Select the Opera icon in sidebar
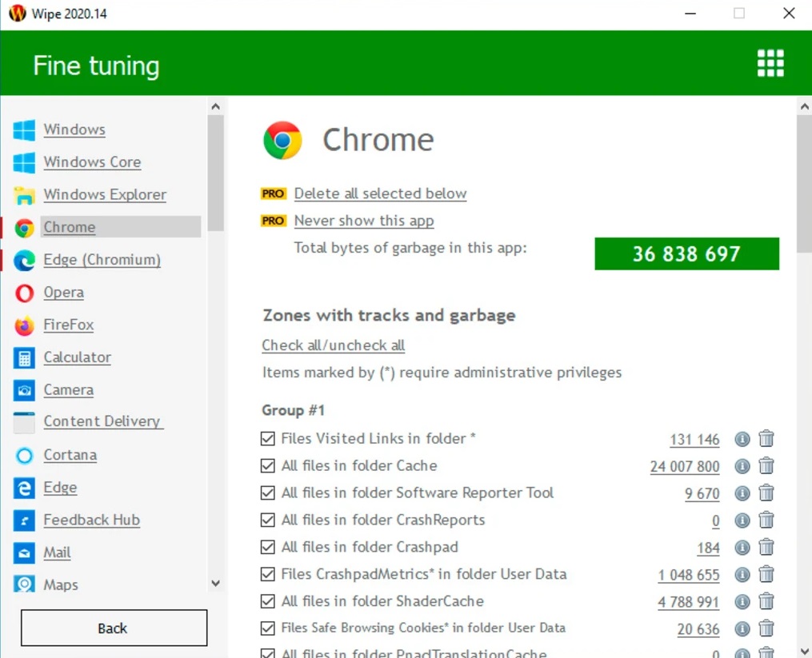This screenshot has height=658, width=812. (25, 293)
